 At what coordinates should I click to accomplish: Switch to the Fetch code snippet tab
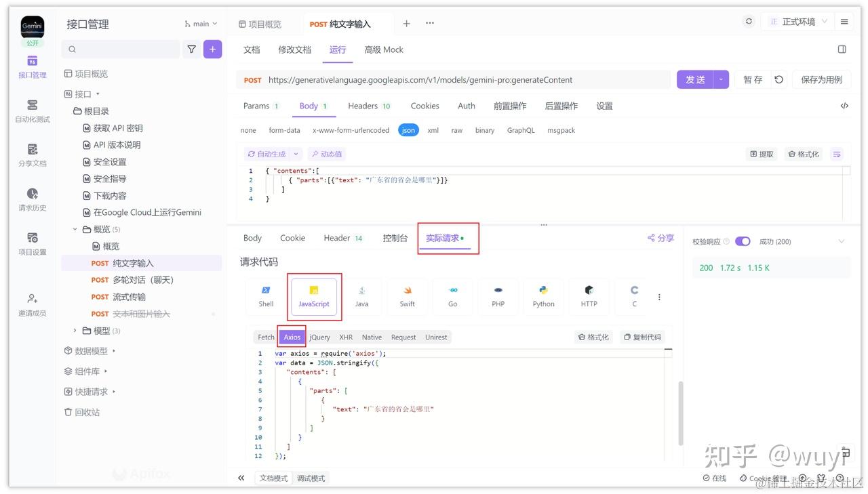[x=264, y=337]
